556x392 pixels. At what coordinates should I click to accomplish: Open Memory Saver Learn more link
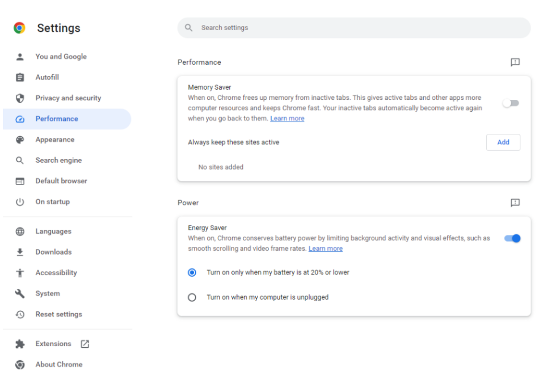point(287,119)
